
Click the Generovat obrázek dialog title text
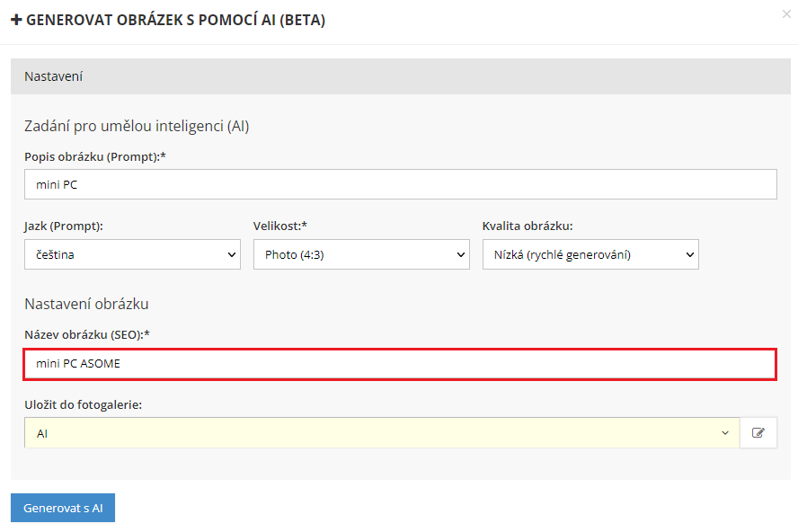coord(175,20)
